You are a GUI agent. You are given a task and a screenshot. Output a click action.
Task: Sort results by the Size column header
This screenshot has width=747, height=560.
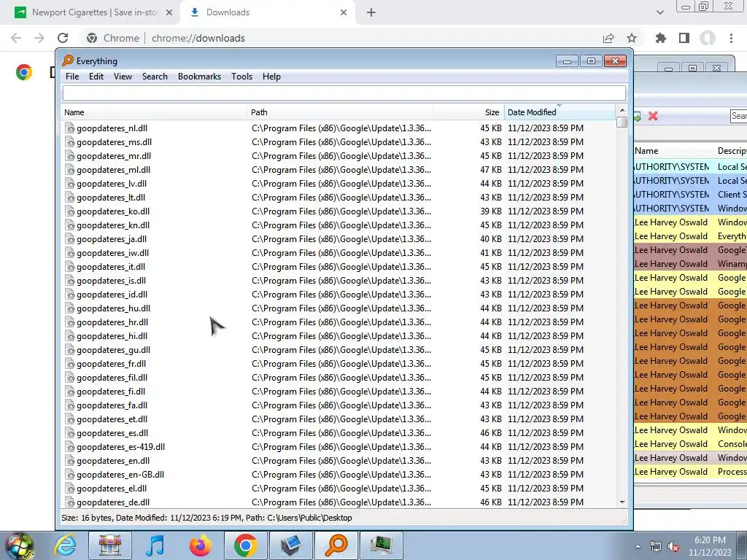469,112
